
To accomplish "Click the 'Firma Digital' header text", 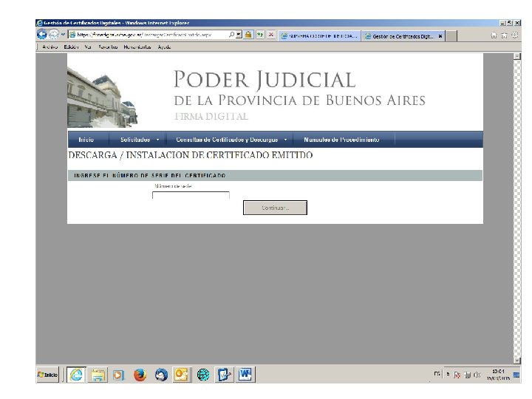I will pyautogui.click(x=211, y=117).
